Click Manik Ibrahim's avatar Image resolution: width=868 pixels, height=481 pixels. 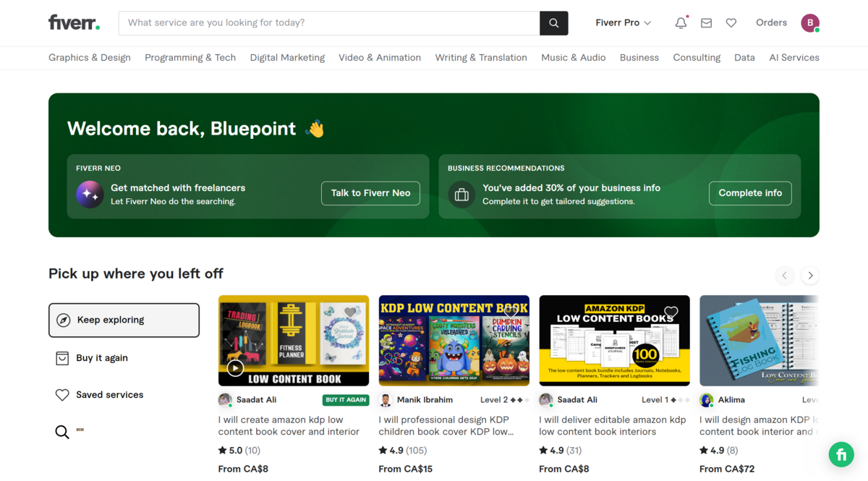point(386,400)
